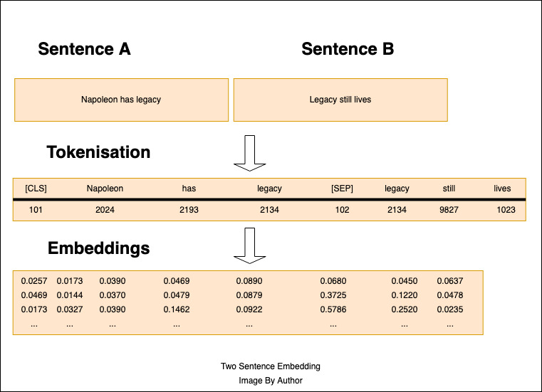This screenshot has width=542, height=392.
Task: Click the down arrow above the token table
Action: click(x=249, y=152)
